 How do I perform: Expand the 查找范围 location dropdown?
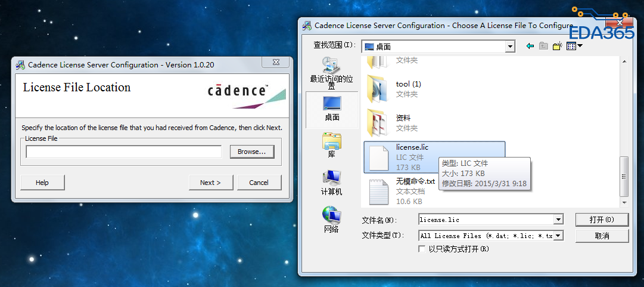point(510,47)
